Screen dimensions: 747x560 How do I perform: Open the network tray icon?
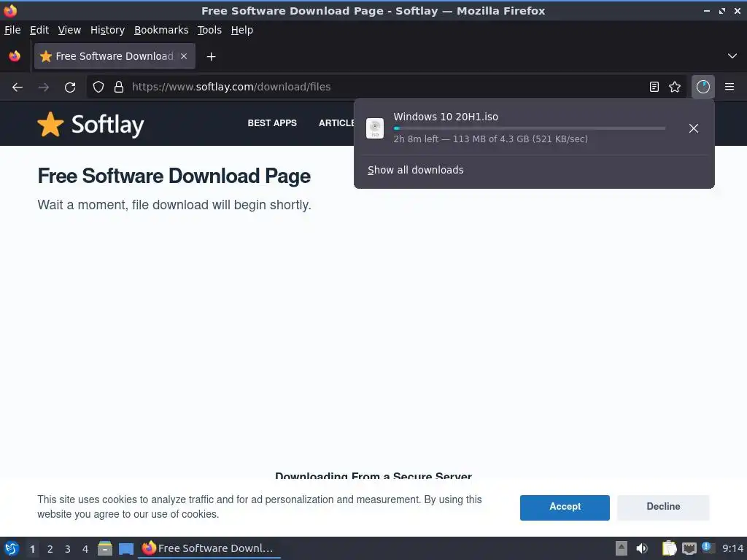click(x=689, y=548)
